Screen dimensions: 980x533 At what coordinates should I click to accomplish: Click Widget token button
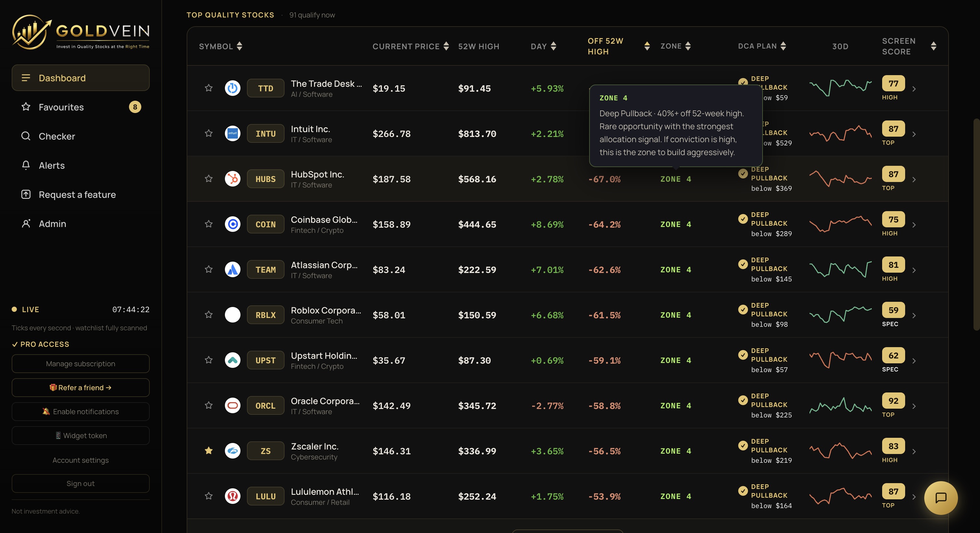click(x=80, y=435)
